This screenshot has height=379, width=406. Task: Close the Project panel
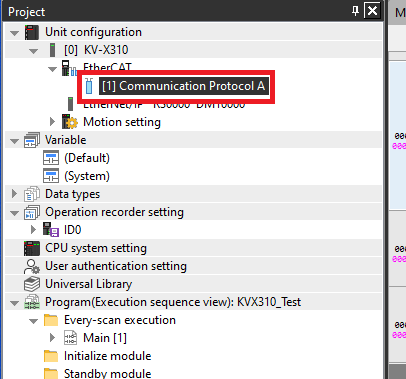click(x=372, y=11)
